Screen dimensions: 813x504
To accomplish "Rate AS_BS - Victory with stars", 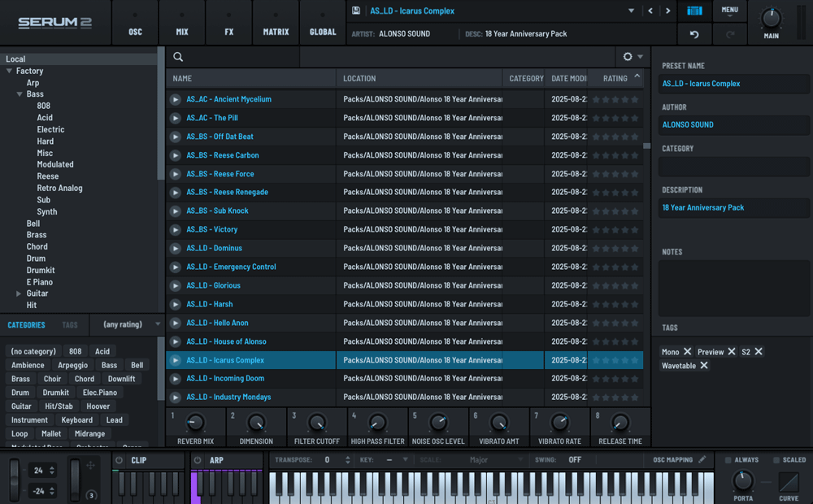I will (615, 230).
